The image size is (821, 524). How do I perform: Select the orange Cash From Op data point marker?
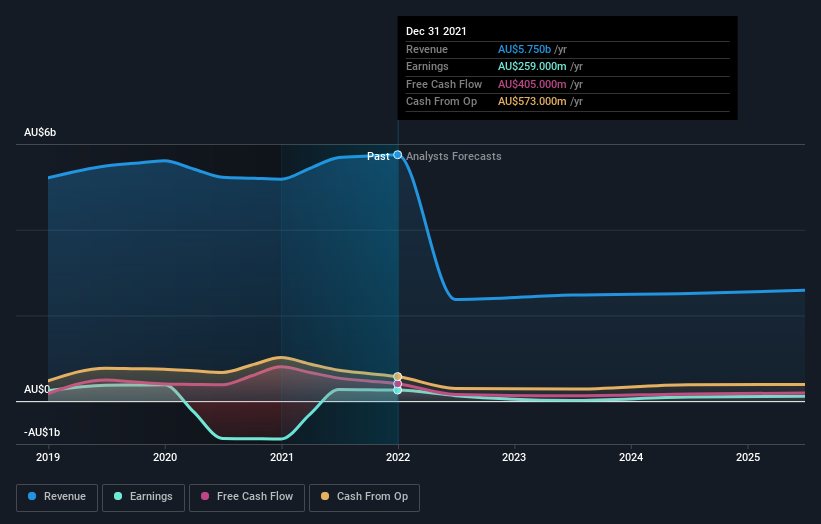tap(398, 377)
